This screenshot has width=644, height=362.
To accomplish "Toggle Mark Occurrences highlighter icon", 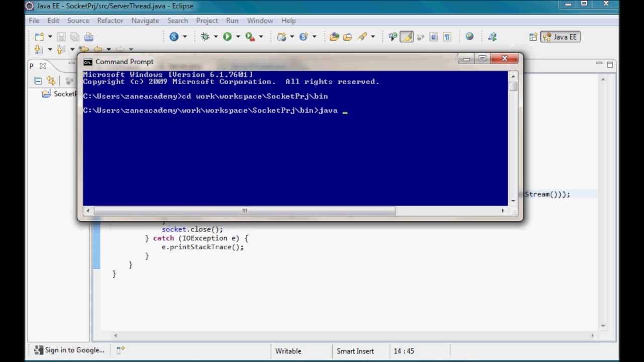I will click(x=407, y=37).
